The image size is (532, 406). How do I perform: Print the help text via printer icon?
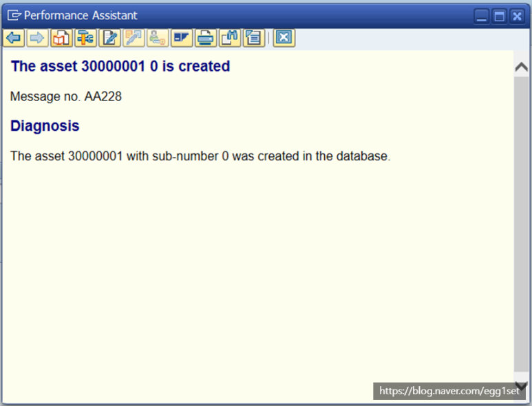click(206, 38)
